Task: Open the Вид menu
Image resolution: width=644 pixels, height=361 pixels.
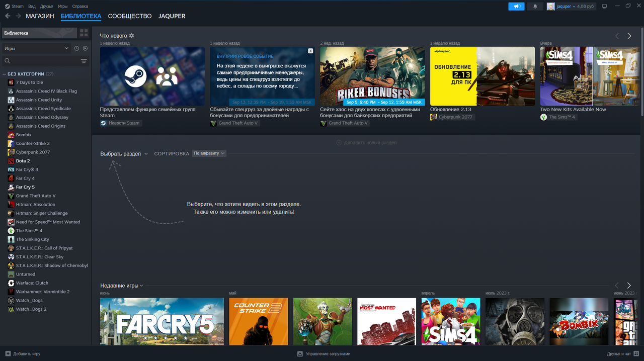Action: [32, 7]
